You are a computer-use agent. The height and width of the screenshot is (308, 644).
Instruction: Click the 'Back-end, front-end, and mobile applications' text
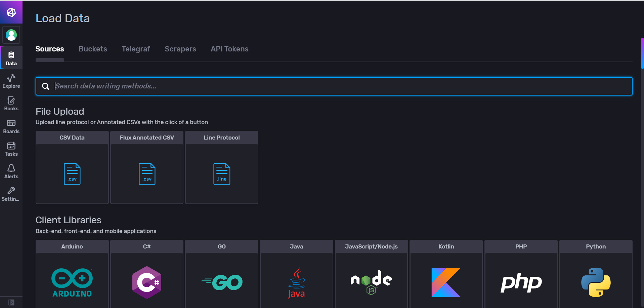pos(96,231)
